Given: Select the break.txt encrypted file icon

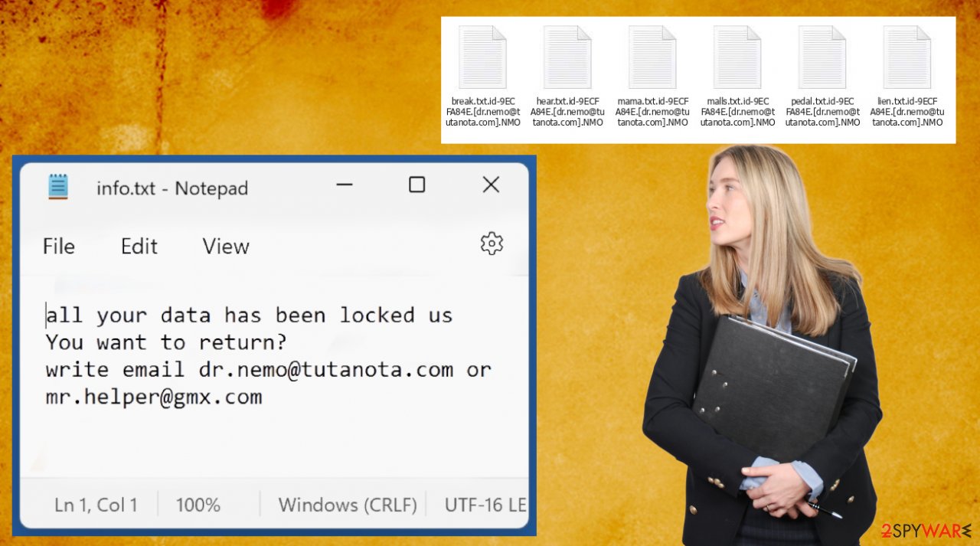Looking at the screenshot, I should point(482,57).
